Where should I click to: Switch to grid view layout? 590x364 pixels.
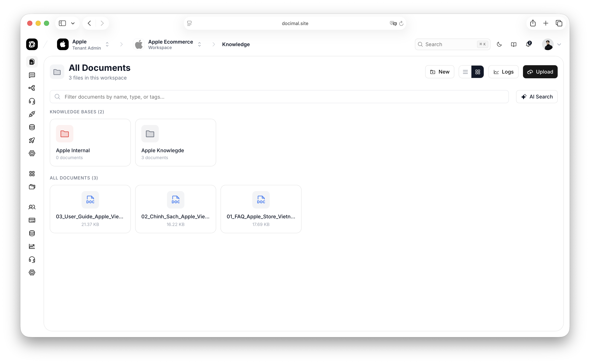478,72
